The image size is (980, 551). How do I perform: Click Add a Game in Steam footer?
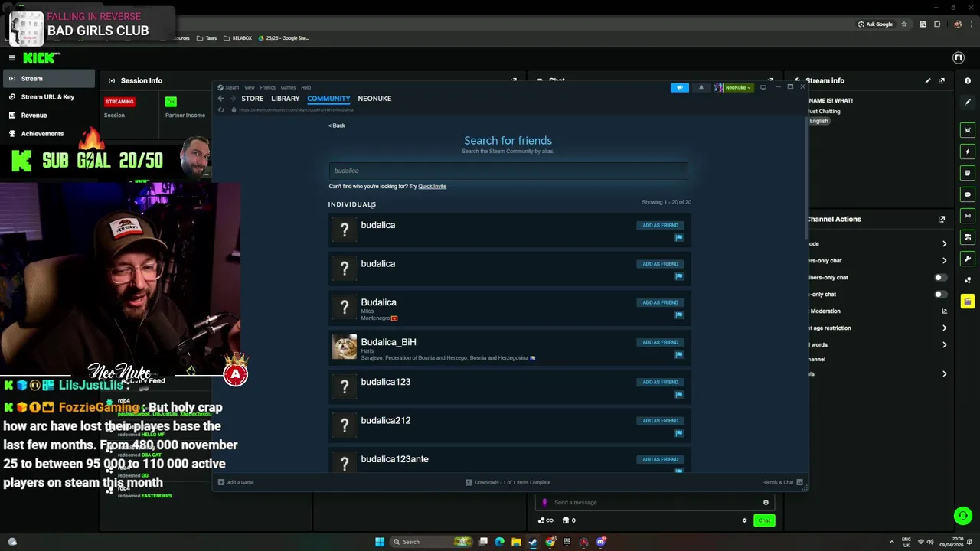[x=236, y=482]
